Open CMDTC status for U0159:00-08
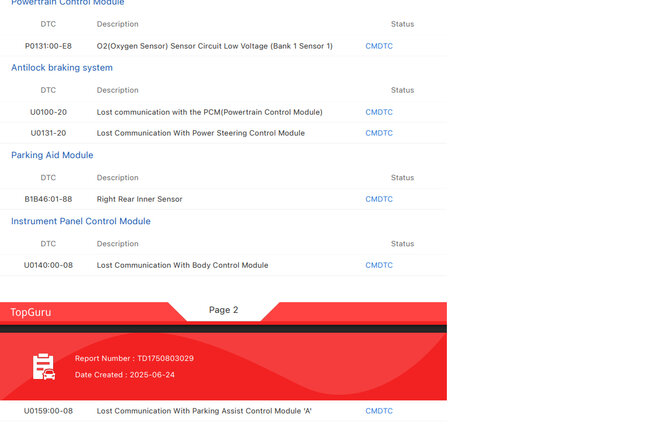 [379, 411]
